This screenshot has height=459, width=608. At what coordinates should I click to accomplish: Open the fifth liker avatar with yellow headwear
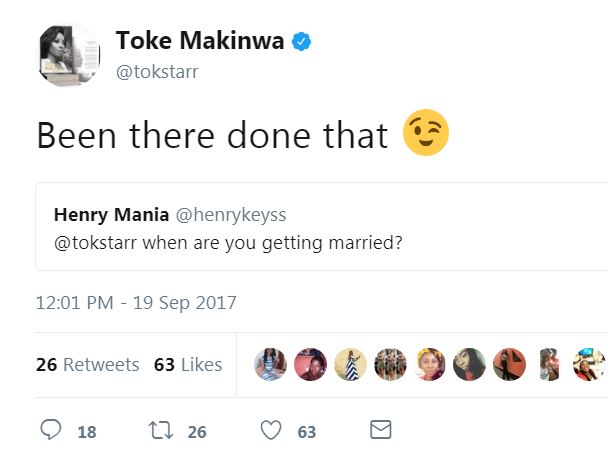pos(430,365)
